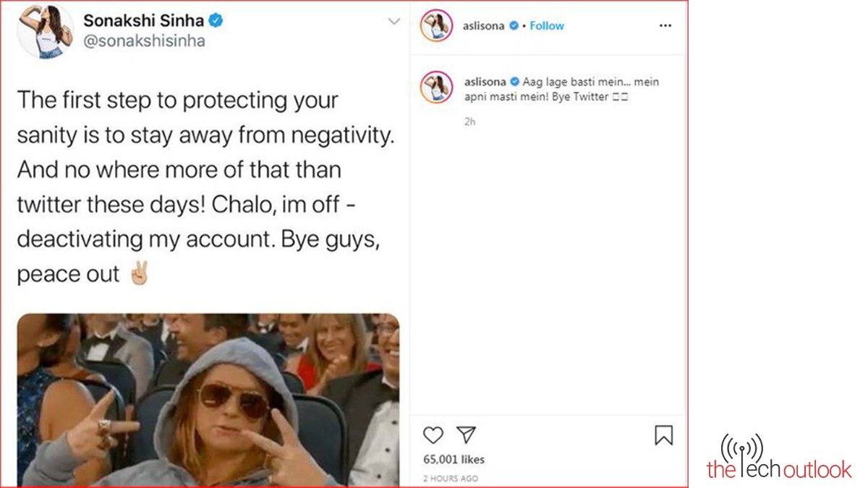Follow the aslisona account
Image resolution: width=868 pixels, height=488 pixels.
(x=547, y=25)
